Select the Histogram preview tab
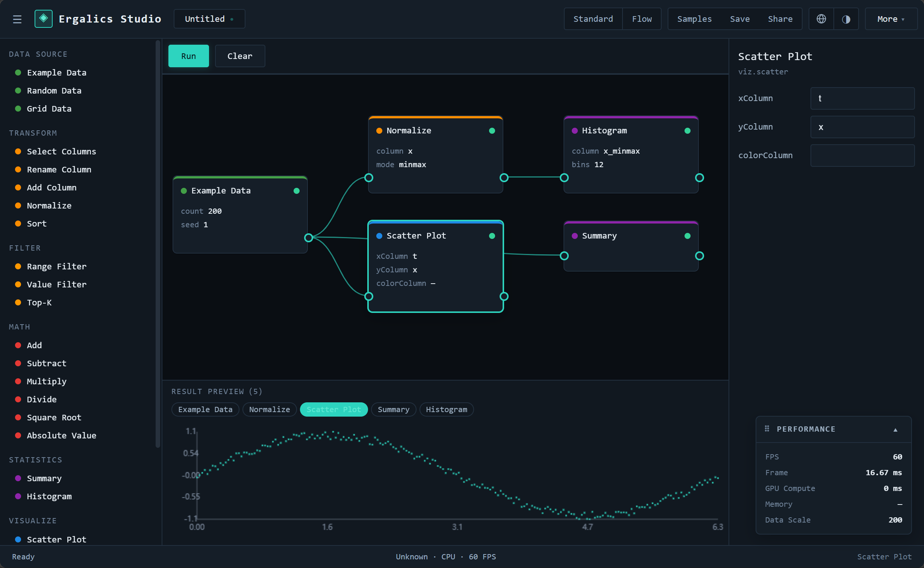The height and width of the screenshot is (568, 924). click(447, 409)
